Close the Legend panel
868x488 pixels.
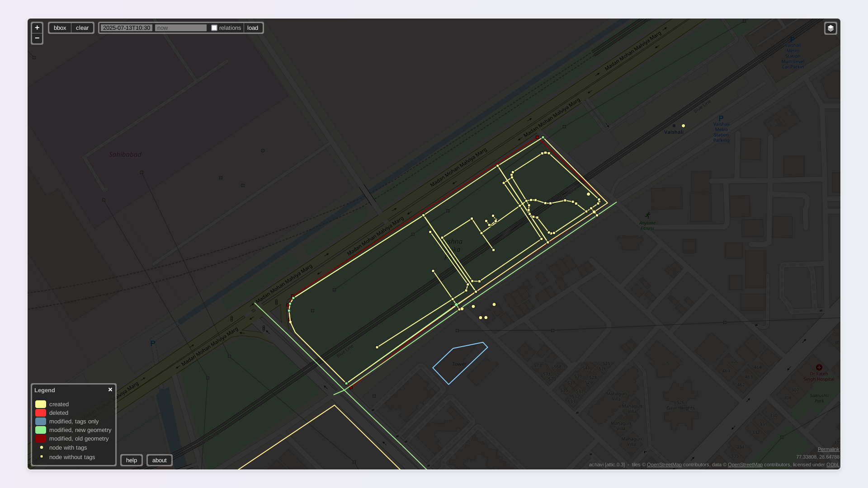(x=110, y=389)
